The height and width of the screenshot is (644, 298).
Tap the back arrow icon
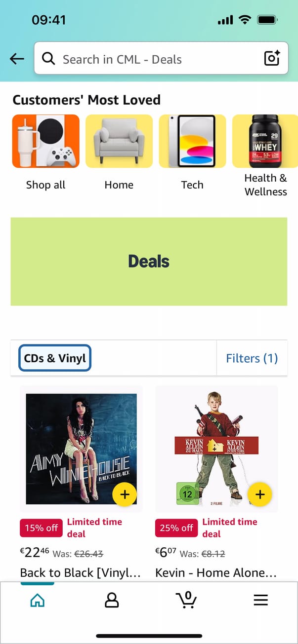click(17, 59)
